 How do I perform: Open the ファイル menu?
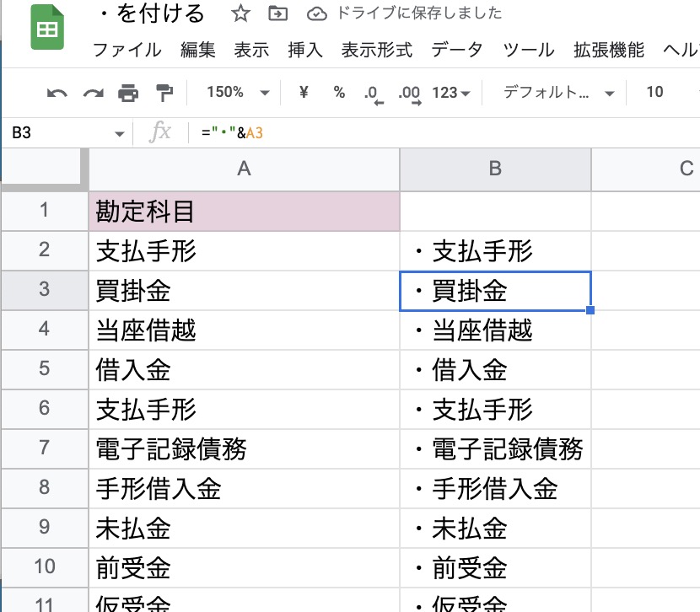(x=127, y=49)
